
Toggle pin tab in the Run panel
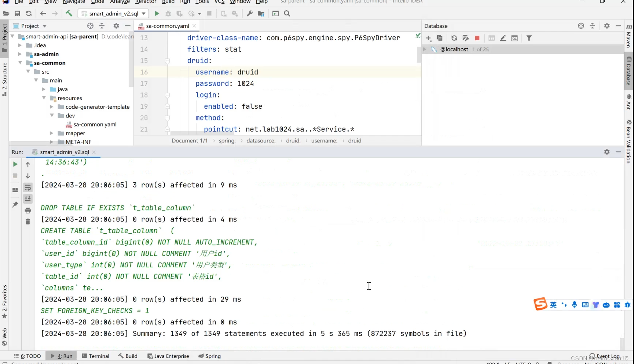(15, 204)
